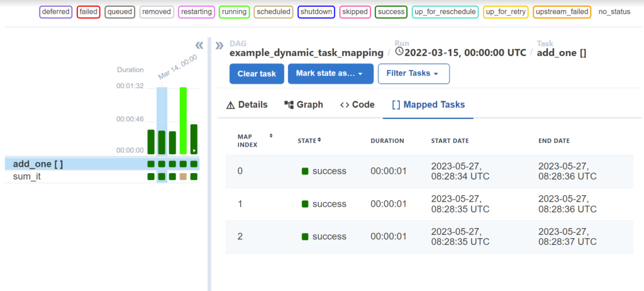Viewport: 644px width, 291px height.
Task: Click the first add_one status square
Action: [151, 164]
